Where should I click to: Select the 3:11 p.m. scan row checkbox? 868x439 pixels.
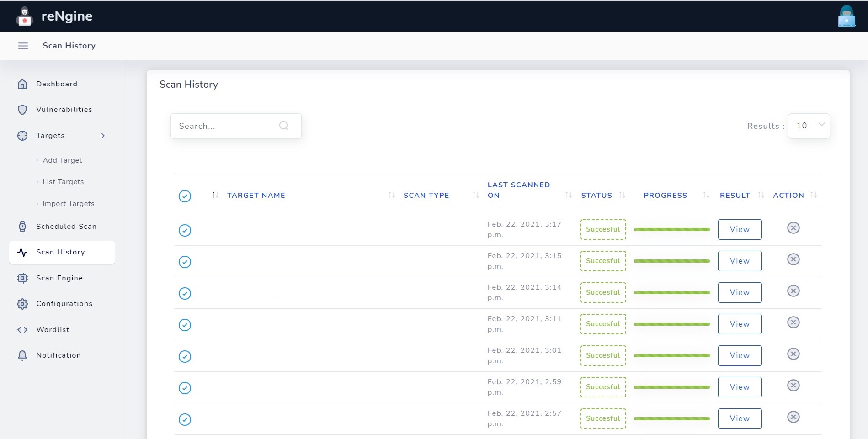pyautogui.click(x=185, y=325)
